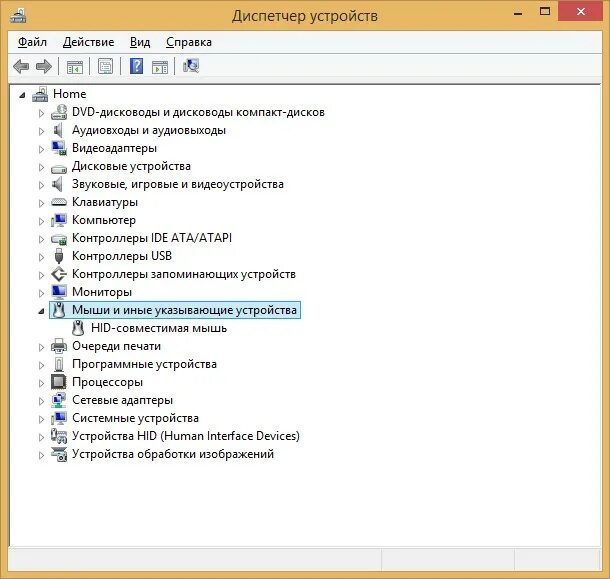Click the HID-совместимая мышь mouse icon

(x=78, y=328)
